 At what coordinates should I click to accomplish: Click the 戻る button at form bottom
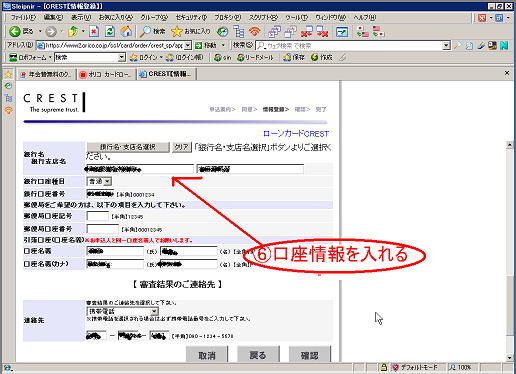tap(258, 355)
